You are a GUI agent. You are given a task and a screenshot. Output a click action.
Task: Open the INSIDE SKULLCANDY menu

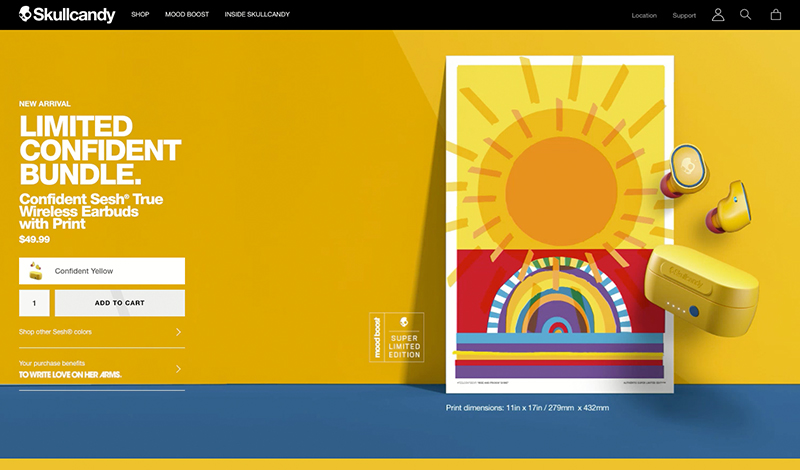[257, 14]
